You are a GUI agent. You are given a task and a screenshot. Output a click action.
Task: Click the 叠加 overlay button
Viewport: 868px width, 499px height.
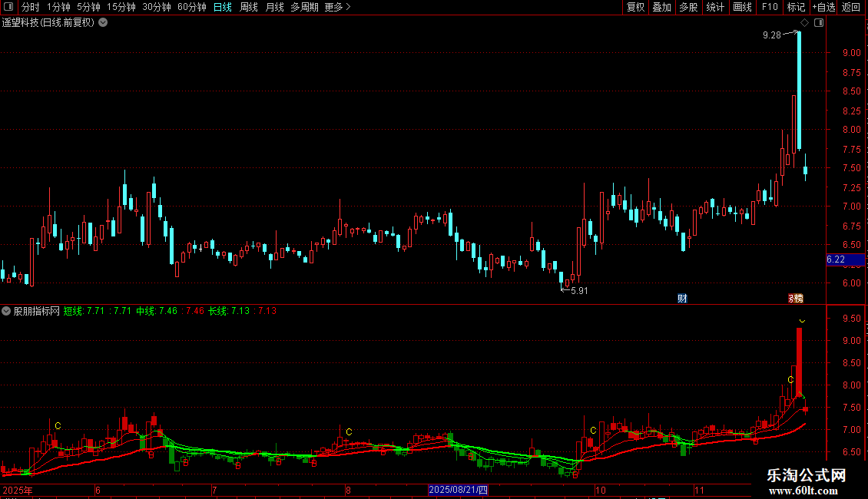tap(661, 7)
